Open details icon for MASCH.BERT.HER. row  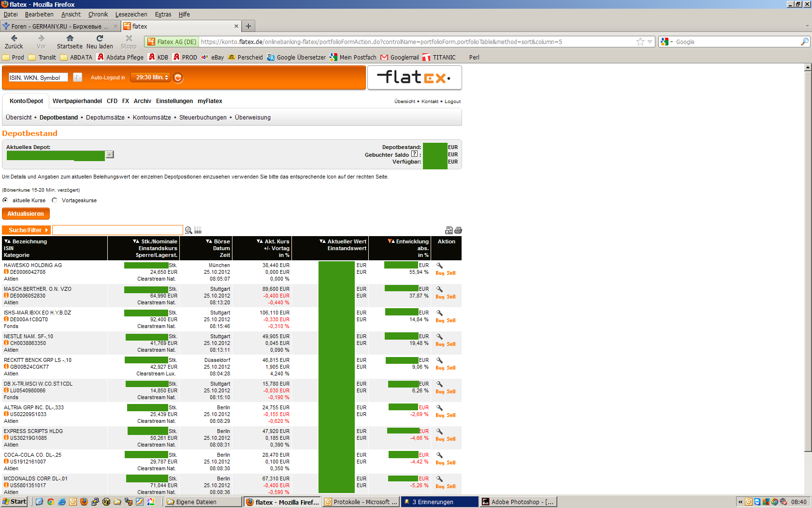coord(440,289)
